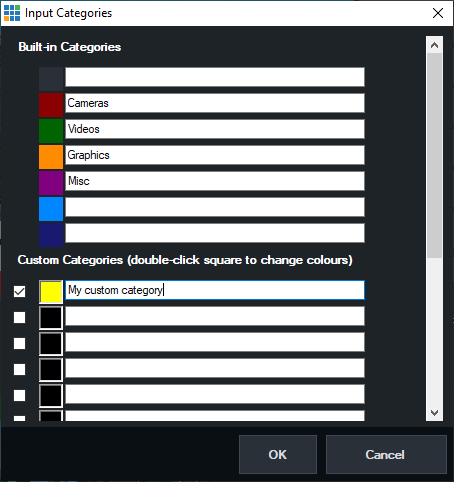Click the red Cameras category colour square
The image size is (454, 482).
click(51, 105)
